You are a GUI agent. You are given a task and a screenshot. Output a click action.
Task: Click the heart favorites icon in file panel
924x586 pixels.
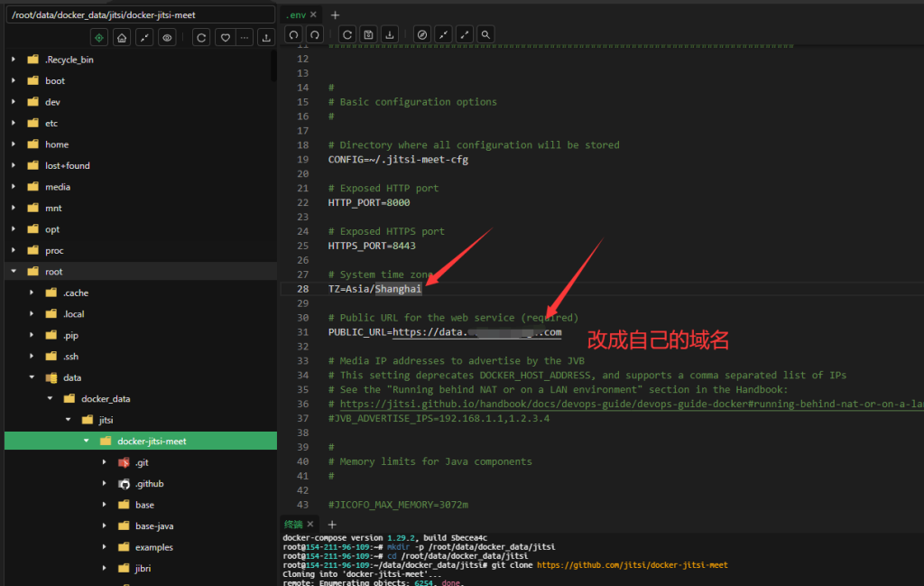pyautogui.click(x=225, y=37)
